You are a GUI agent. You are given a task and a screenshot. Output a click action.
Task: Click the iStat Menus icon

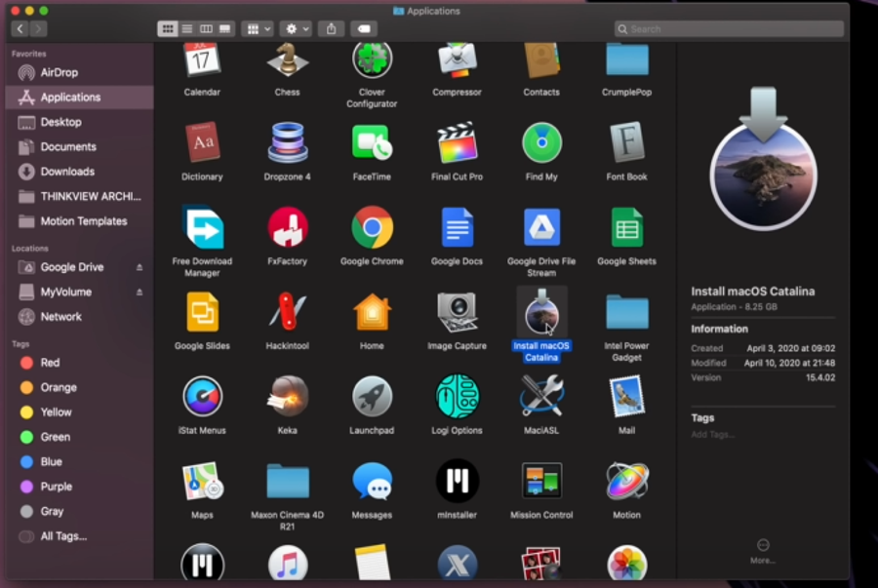[x=202, y=396]
